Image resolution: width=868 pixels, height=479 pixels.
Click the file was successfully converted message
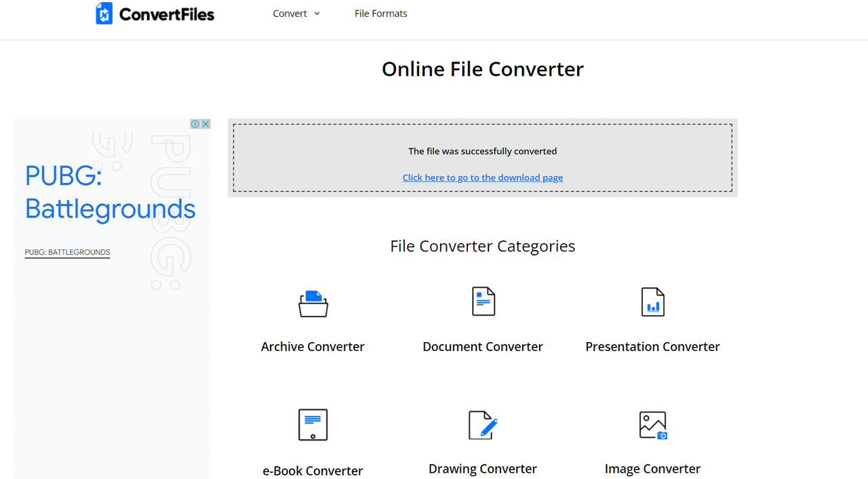[x=483, y=151]
